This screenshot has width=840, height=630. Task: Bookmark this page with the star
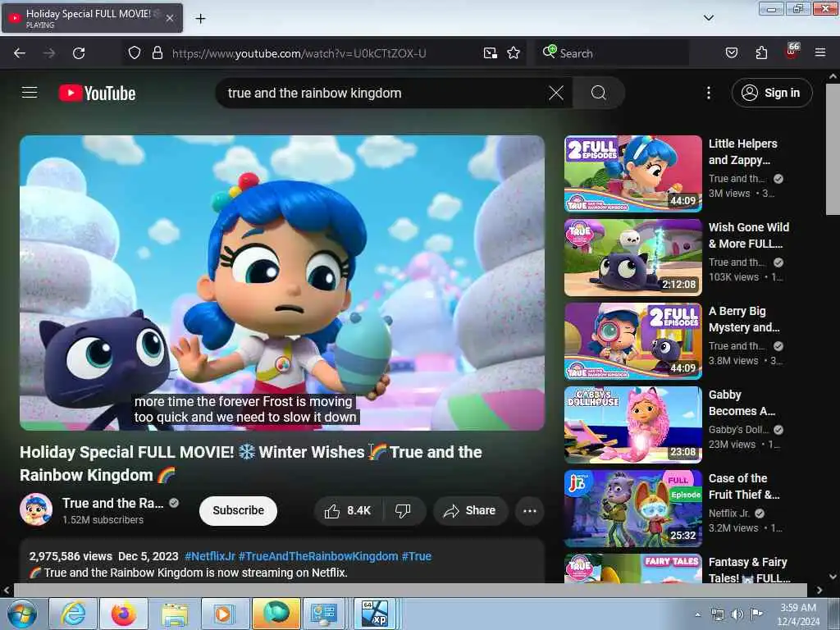[514, 52]
